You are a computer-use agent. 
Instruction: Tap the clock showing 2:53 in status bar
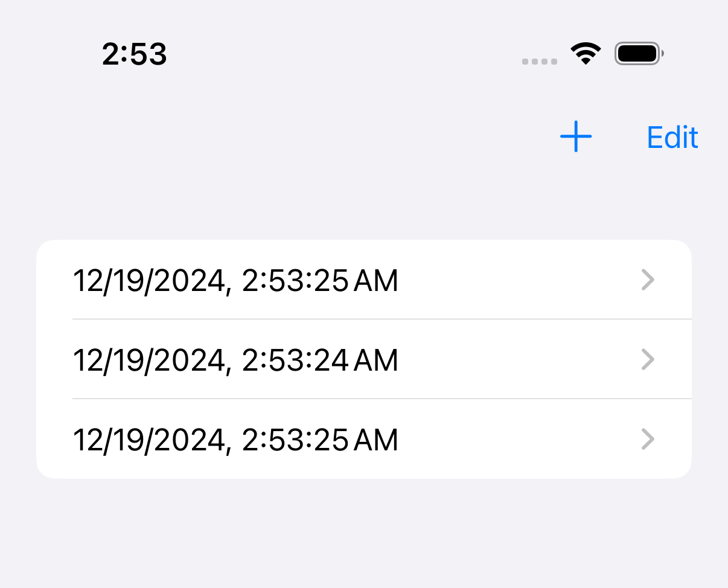point(135,54)
